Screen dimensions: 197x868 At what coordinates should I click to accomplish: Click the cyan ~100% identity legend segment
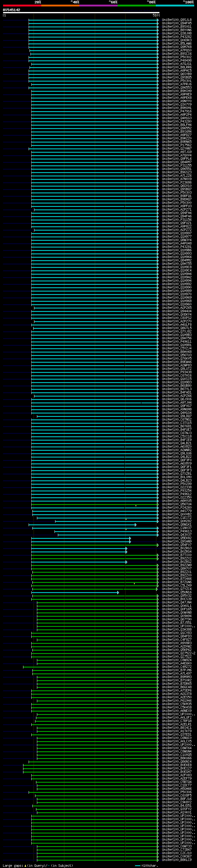pos(175,6)
